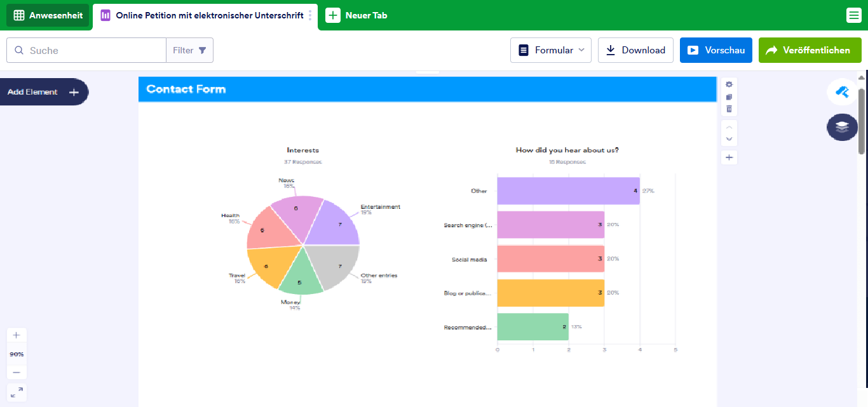The height and width of the screenshot is (407, 868).
Task: Add new section with plus icon below arrows
Action: coord(729,157)
